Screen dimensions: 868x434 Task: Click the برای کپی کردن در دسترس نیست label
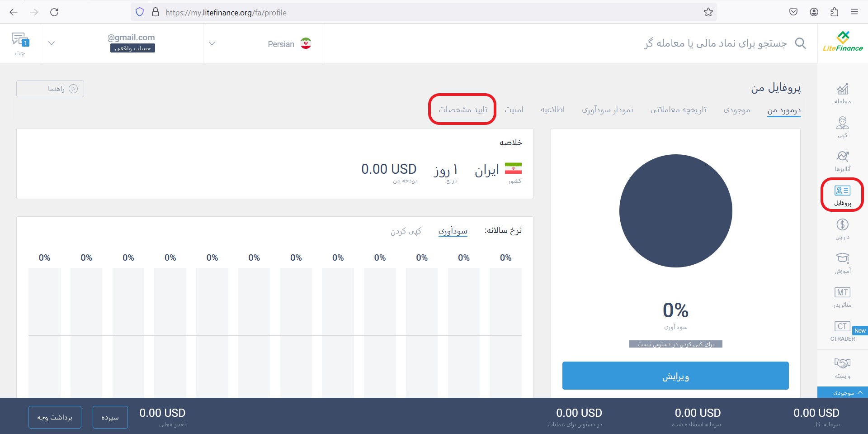(x=675, y=344)
